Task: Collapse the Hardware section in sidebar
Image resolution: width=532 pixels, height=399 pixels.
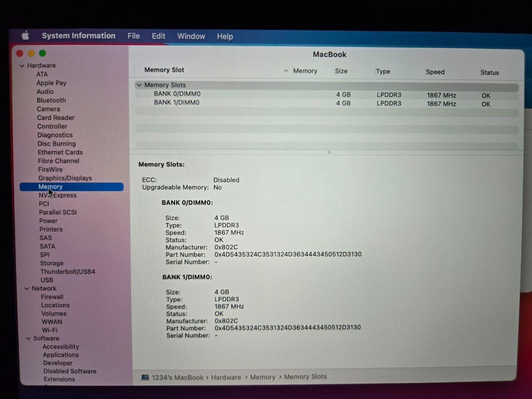Action: coord(22,66)
